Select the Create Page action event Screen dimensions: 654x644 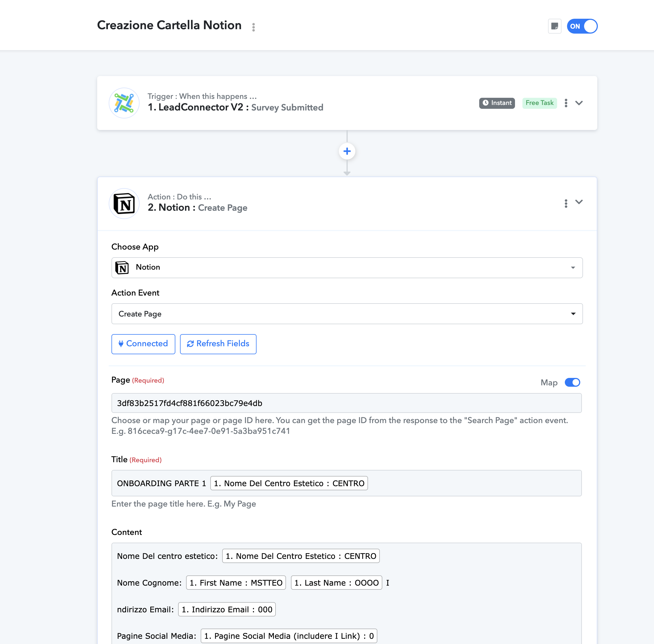pos(347,314)
